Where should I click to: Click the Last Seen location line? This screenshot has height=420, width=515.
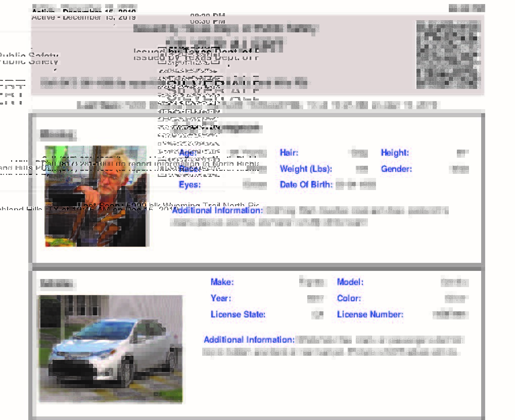click(x=257, y=105)
